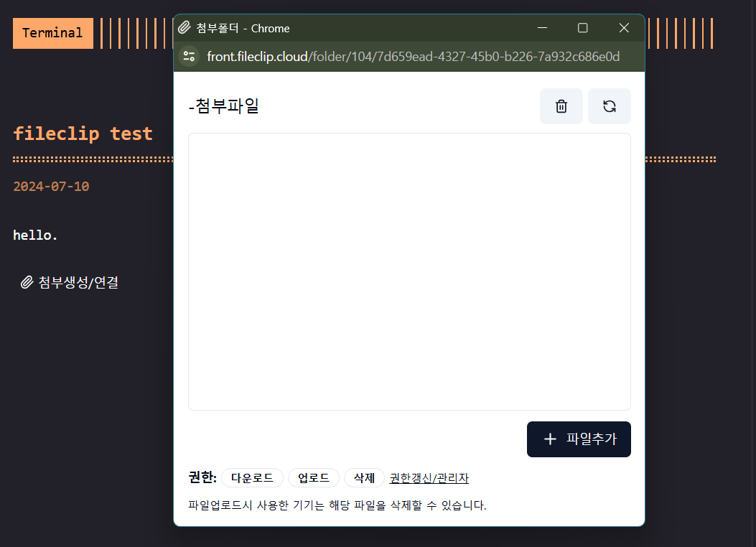Select the fileclip test page title
Screen dimensions: 756x547
83,133
